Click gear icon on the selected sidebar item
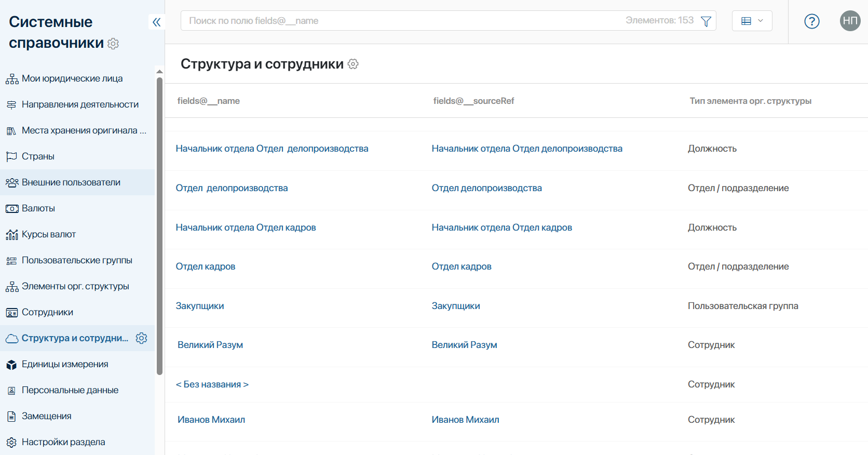 coord(141,338)
